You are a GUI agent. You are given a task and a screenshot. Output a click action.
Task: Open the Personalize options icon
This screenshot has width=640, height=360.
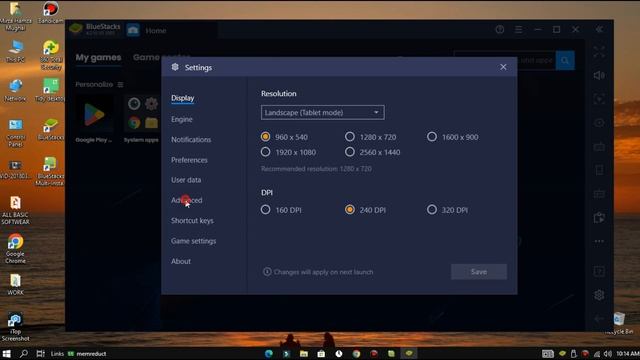(120, 84)
